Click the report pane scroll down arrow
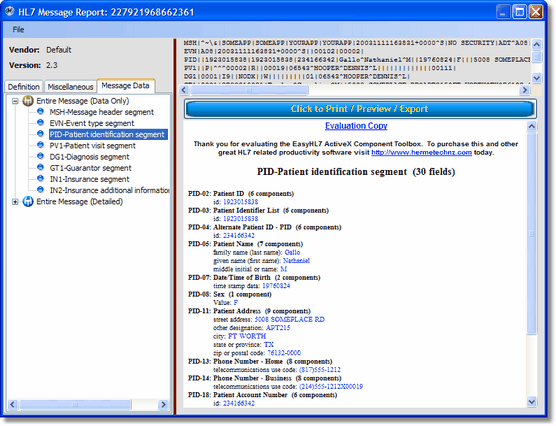The height and width of the screenshot is (426, 556). coord(531,402)
